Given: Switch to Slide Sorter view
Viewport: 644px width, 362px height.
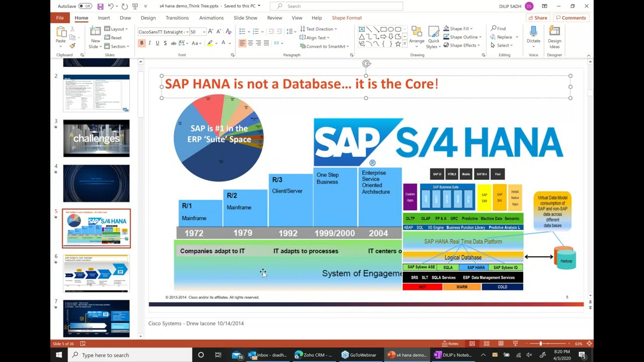Looking at the screenshot, I should (486, 343).
